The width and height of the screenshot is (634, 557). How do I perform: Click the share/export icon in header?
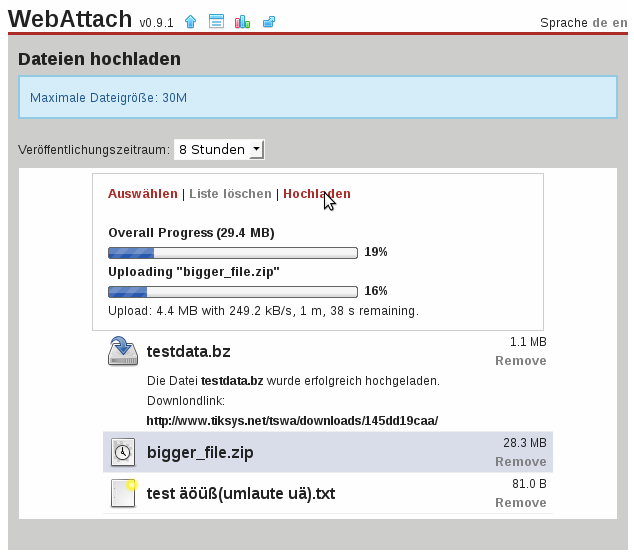[269, 21]
